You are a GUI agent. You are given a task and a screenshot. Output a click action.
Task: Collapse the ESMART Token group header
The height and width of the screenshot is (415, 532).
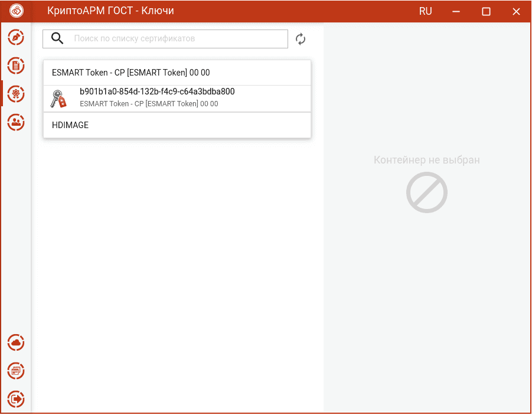(x=177, y=73)
